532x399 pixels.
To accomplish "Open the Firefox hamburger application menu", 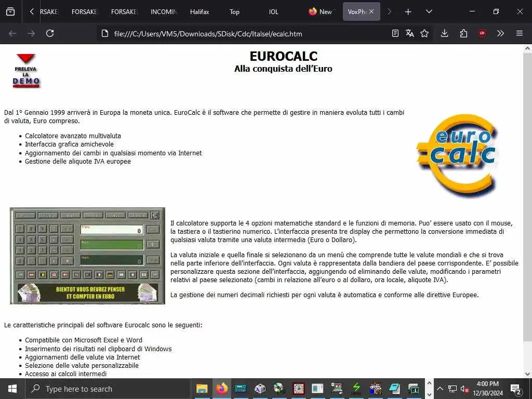I will pyautogui.click(x=520, y=33).
